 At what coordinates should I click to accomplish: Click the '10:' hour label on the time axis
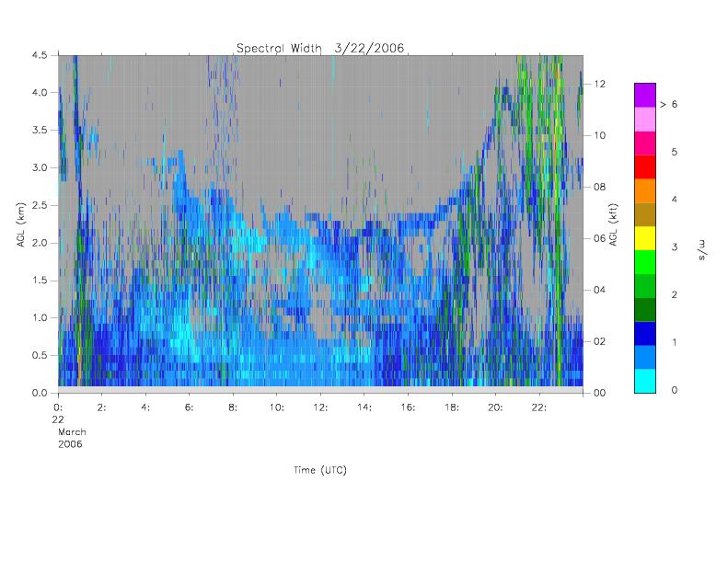tap(277, 407)
